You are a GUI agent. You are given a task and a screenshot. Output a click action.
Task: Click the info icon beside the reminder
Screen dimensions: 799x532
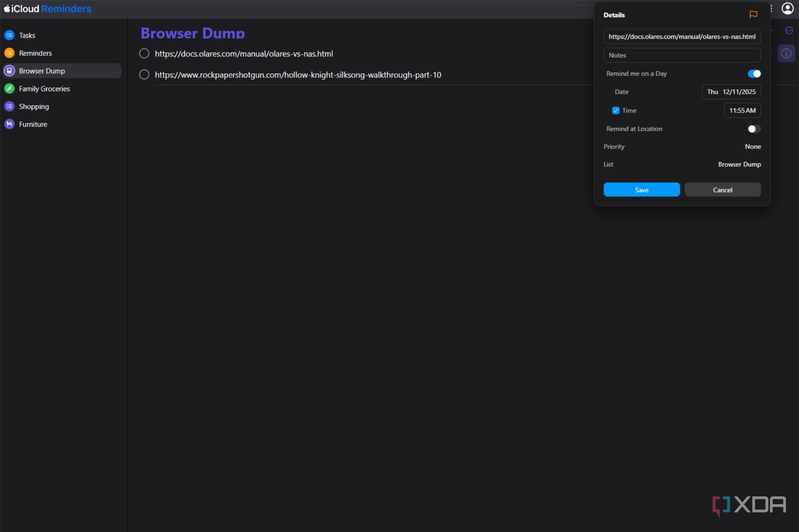point(786,54)
